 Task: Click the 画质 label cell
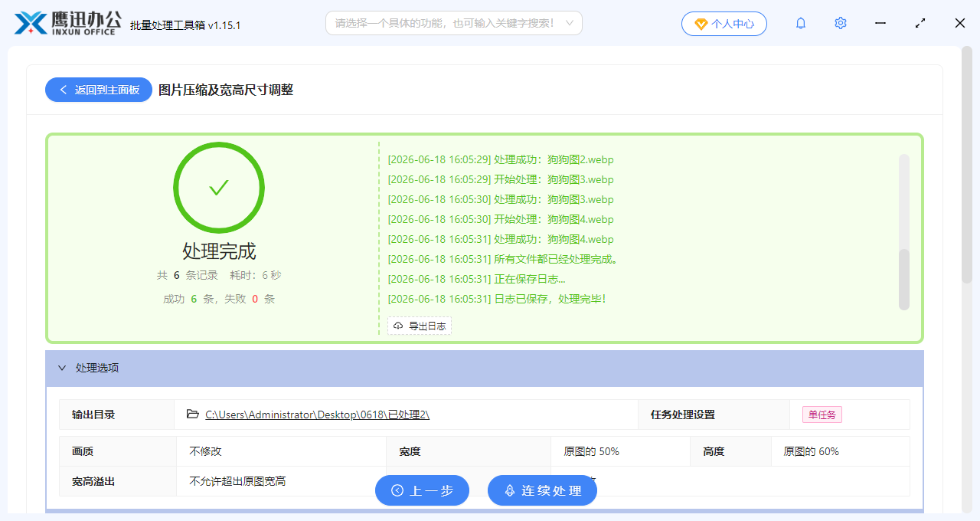(x=118, y=451)
